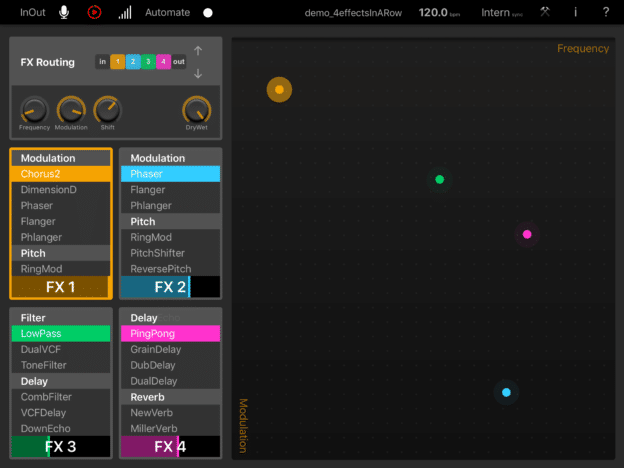Select Flanger in FX 2 list
Viewport: 624px width, 468px height.
tap(170, 190)
